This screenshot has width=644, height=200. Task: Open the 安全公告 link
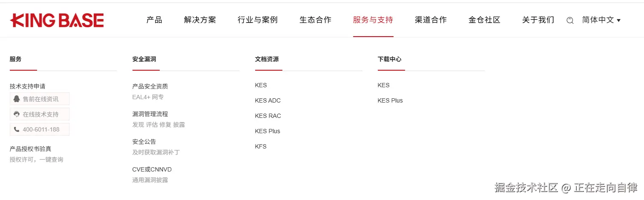point(144,142)
